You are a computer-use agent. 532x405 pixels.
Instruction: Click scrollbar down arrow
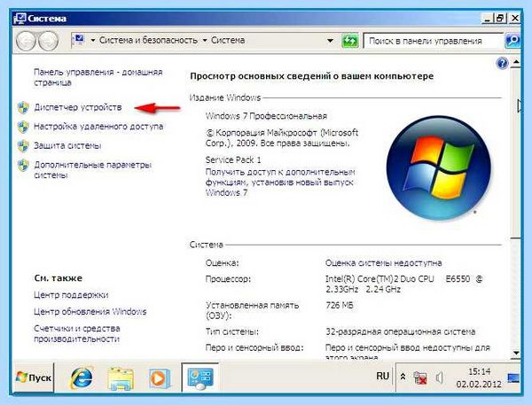pyautogui.click(x=516, y=353)
